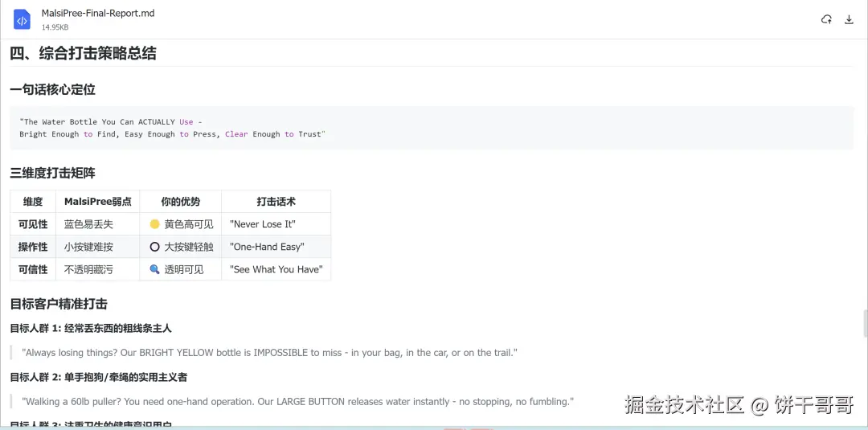Click 目标人群 2 subheading
Viewport: 868px width, 430px height.
point(99,377)
